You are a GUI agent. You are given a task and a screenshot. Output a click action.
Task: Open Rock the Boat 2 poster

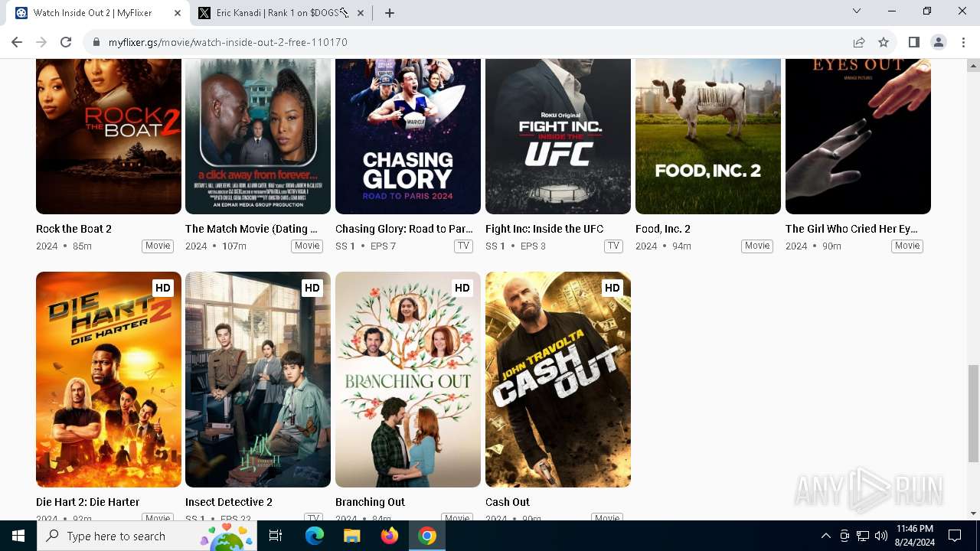(109, 136)
